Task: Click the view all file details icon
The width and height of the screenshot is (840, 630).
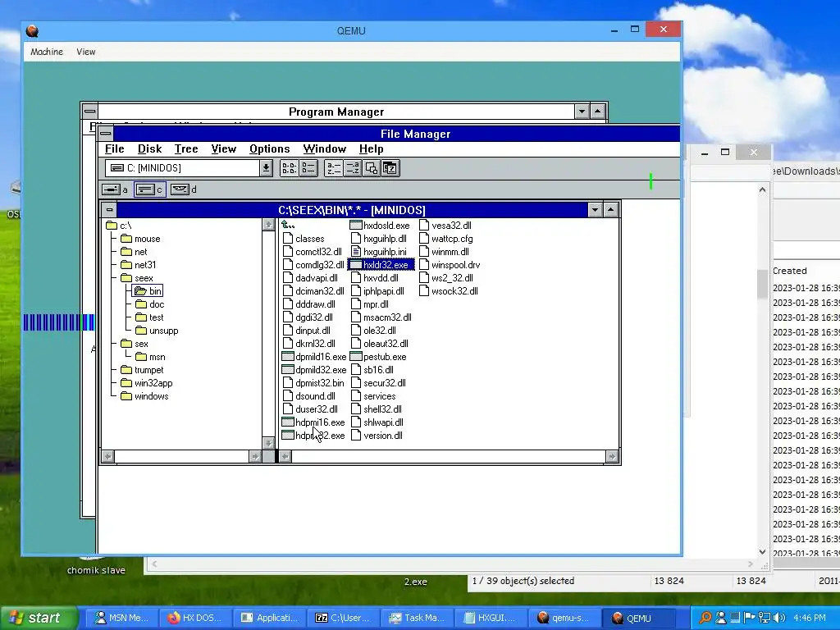Action: 308,168
